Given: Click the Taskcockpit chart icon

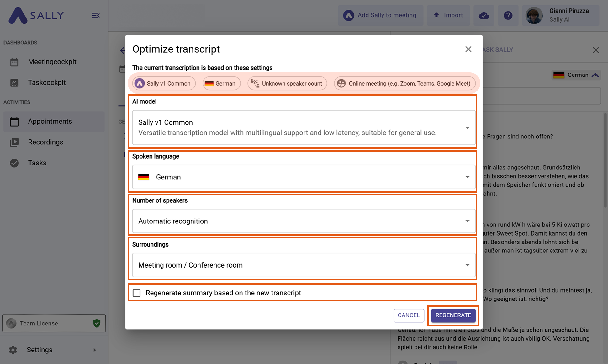Looking at the screenshot, I should click(x=14, y=83).
